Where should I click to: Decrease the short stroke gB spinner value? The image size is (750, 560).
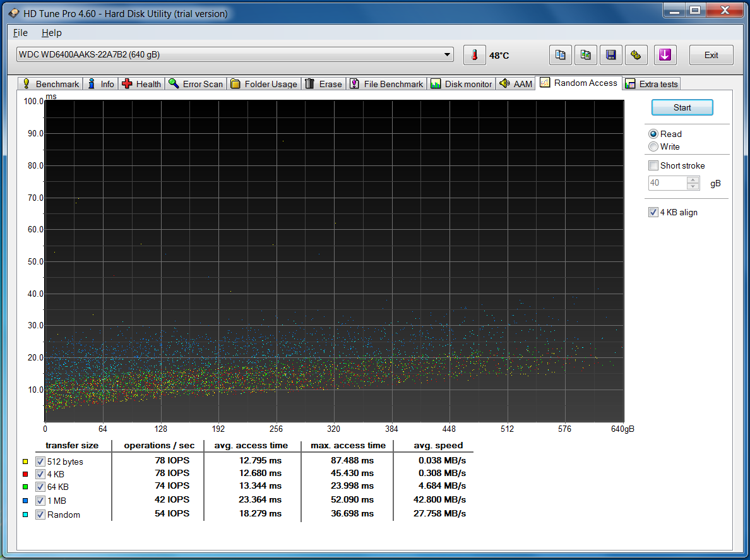point(693,186)
